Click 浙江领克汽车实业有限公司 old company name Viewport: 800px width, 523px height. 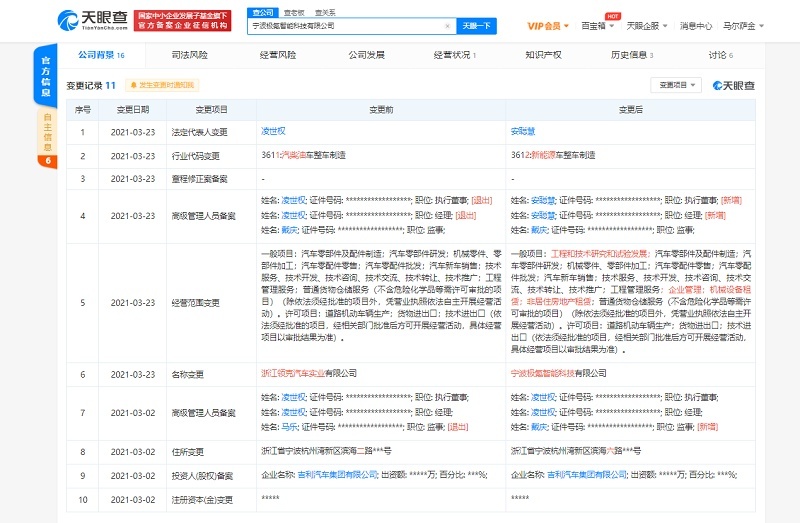tap(309, 373)
